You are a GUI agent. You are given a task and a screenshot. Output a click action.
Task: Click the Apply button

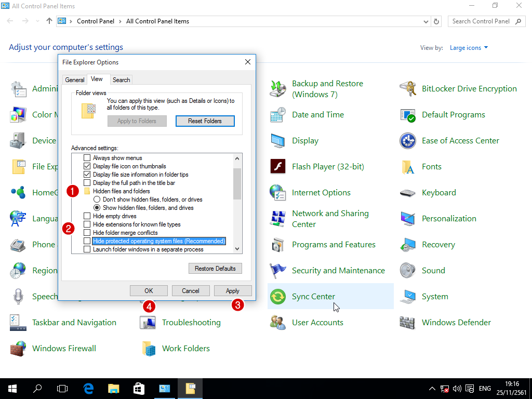(233, 291)
